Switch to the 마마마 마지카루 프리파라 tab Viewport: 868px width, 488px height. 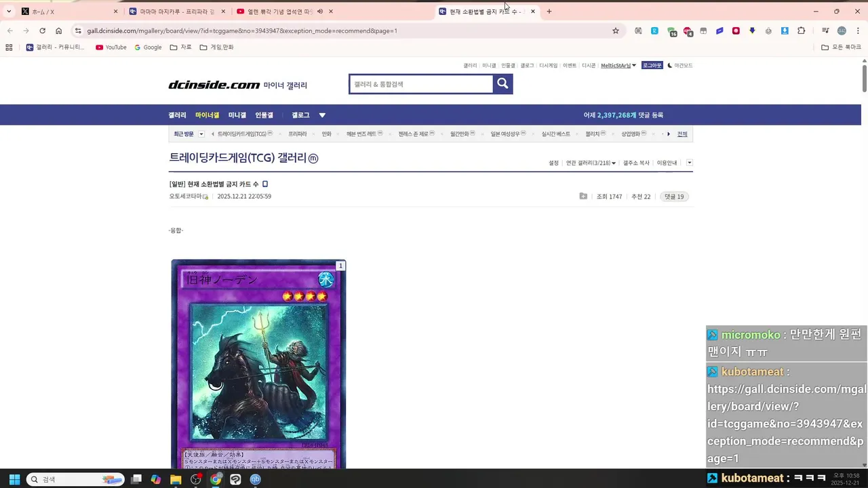177,12
